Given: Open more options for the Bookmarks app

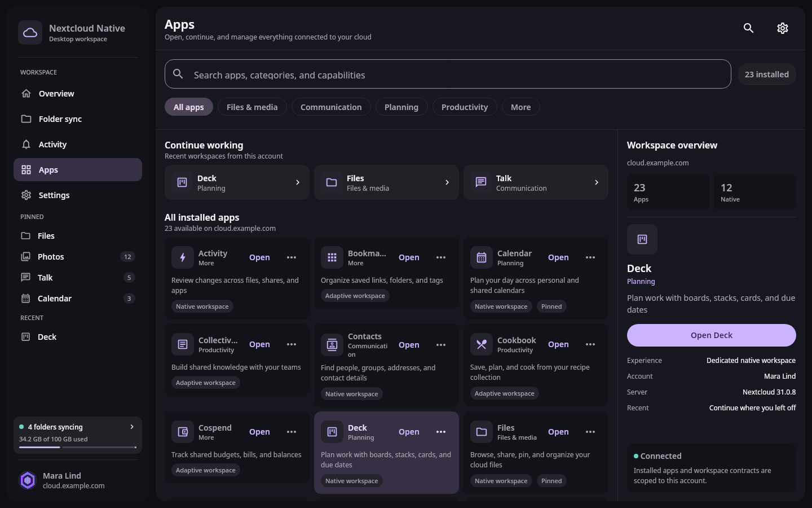Looking at the screenshot, I should point(441,257).
